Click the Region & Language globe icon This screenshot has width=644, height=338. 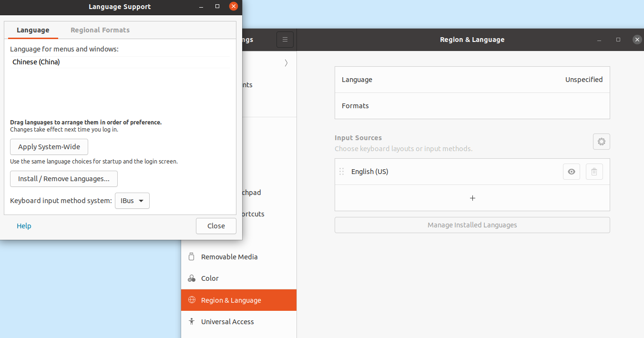[x=192, y=300]
